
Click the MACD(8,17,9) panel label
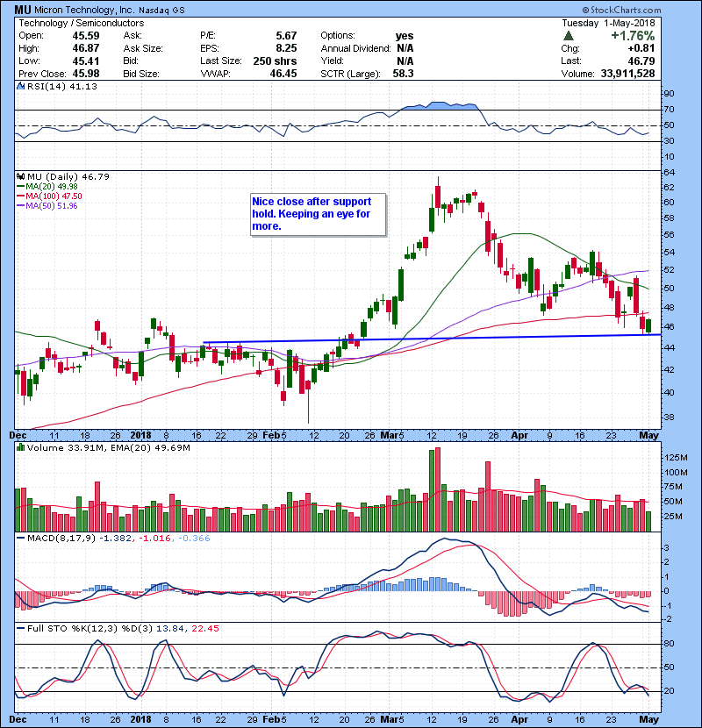pyautogui.click(x=61, y=539)
